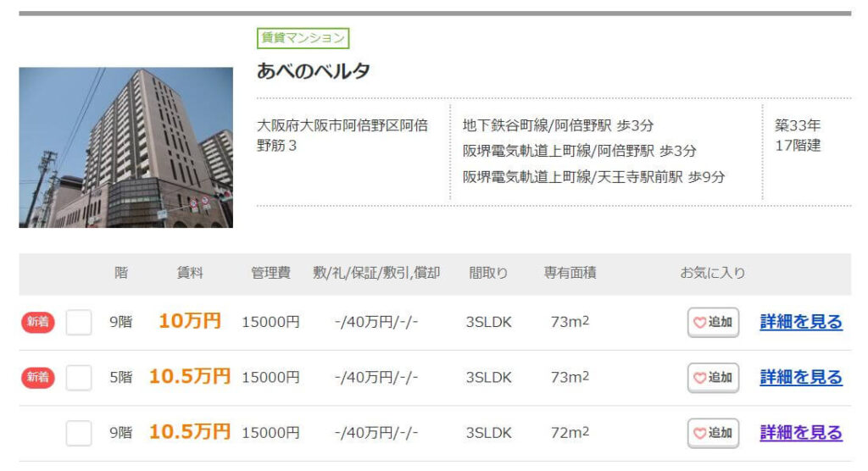Click the 新着 badge on the 9階 row
The height and width of the screenshot is (471, 868).
point(37,322)
